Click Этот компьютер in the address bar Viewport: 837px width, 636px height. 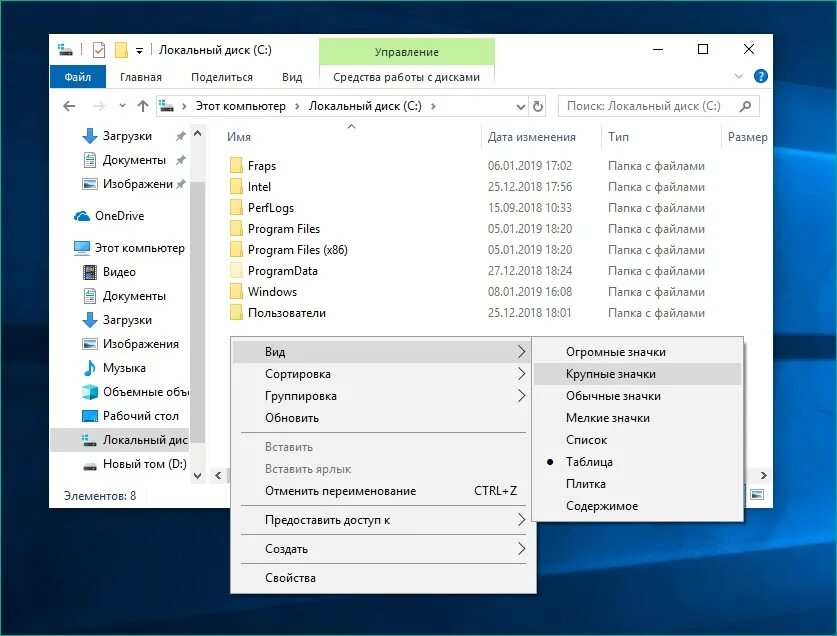pyautogui.click(x=241, y=106)
